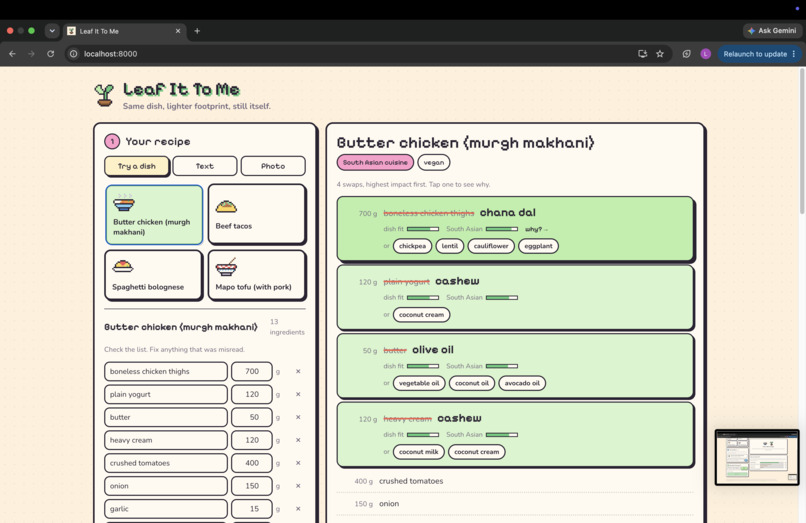
Task: Choose the Butter chicken dish card
Action: [154, 214]
